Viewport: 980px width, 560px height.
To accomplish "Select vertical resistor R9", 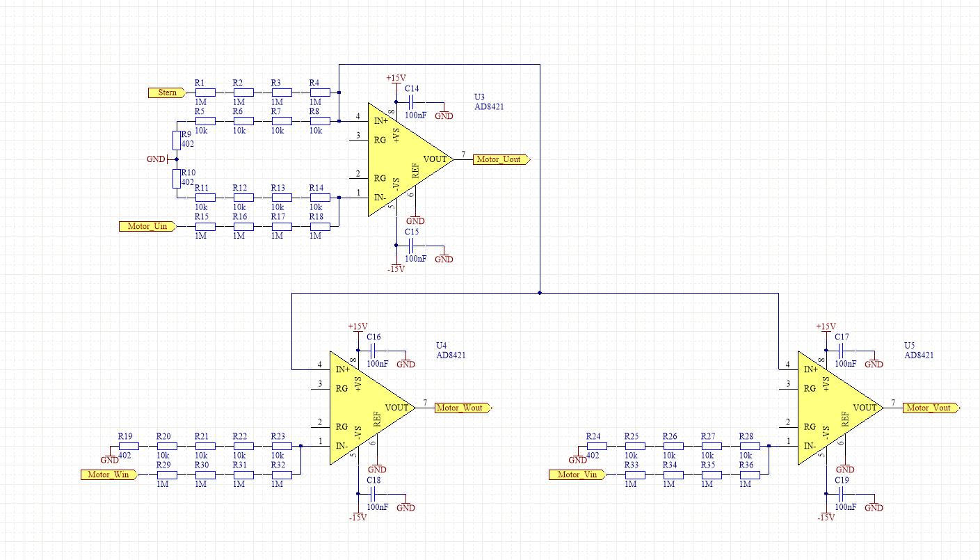I will [x=177, y=140].
